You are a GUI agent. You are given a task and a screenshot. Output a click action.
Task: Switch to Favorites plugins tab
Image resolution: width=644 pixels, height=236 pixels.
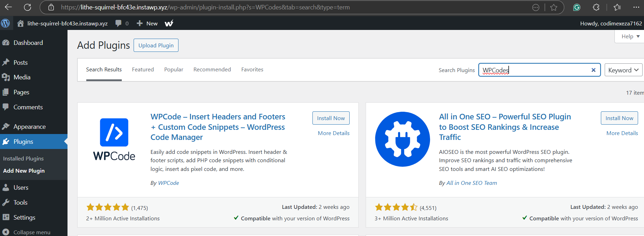[252, 70]
